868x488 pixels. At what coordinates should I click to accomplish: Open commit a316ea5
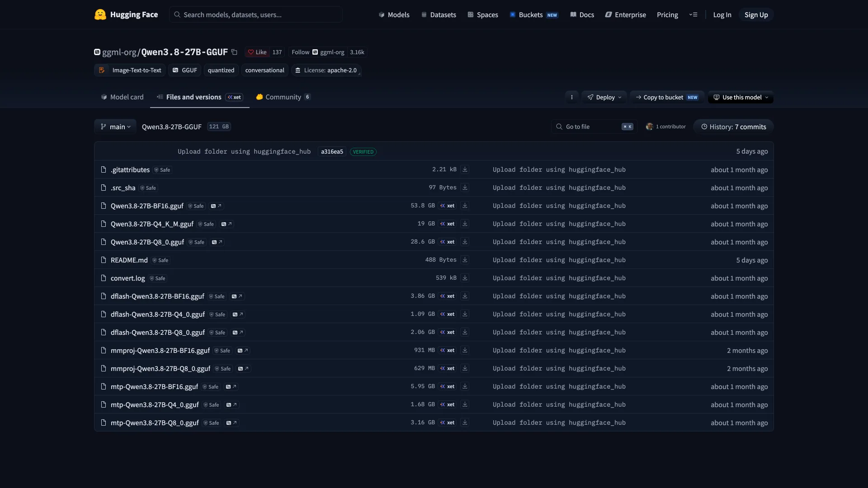pos(332,151)
